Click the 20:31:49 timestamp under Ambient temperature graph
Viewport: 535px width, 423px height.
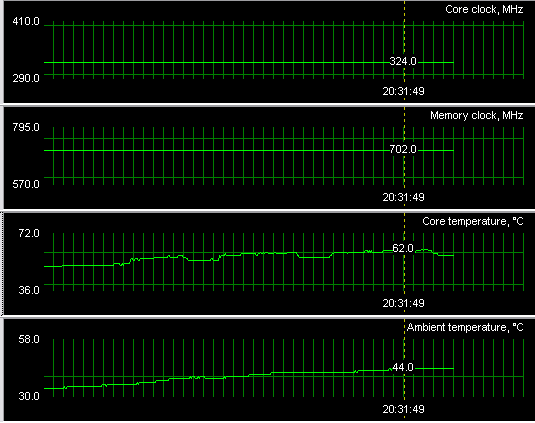pos(403,409)
